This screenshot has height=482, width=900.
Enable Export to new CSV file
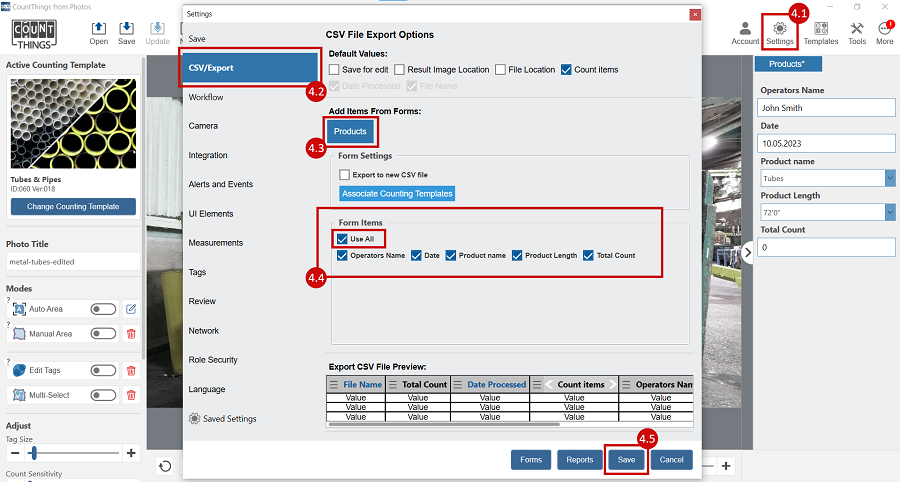click(x=345, y=174)
